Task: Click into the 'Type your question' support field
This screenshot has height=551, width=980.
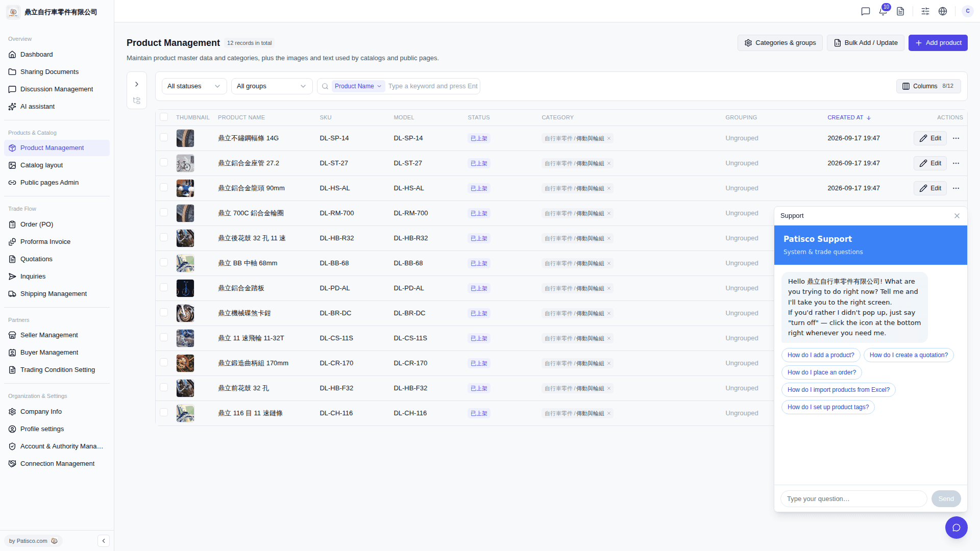Action: point(853,499)
